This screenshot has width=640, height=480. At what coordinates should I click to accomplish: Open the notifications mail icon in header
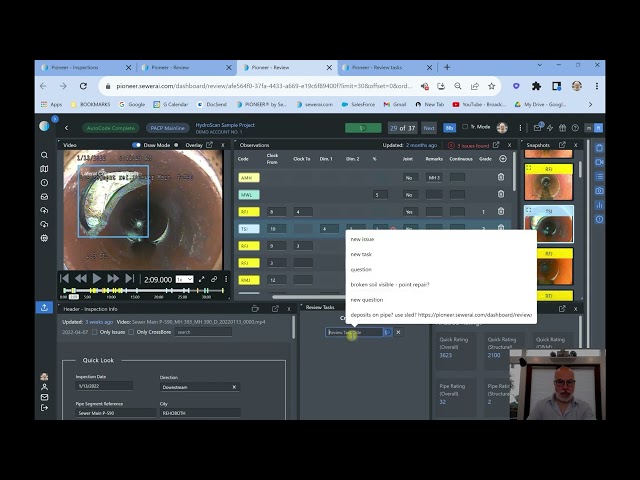point(538,128)
